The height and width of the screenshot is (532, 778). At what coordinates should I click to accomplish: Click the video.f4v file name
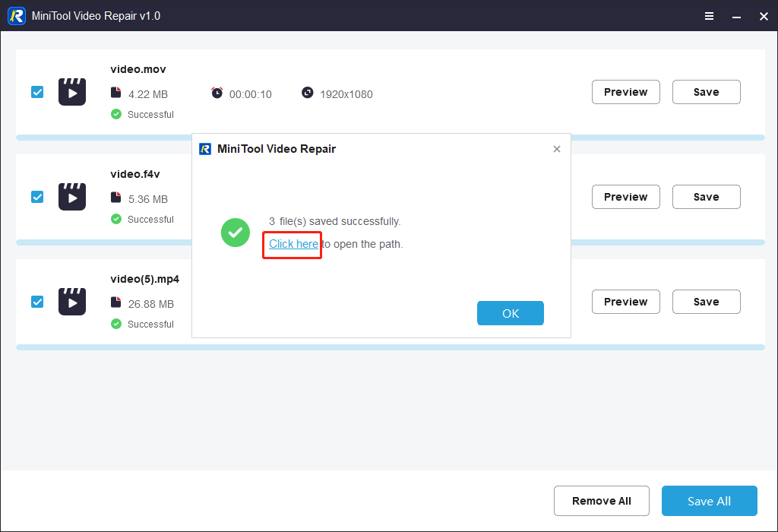(x=135, y=174)
